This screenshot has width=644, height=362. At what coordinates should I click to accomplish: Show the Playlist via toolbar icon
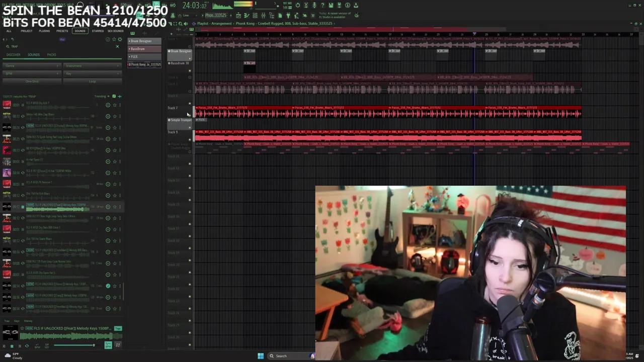(238, 16)
